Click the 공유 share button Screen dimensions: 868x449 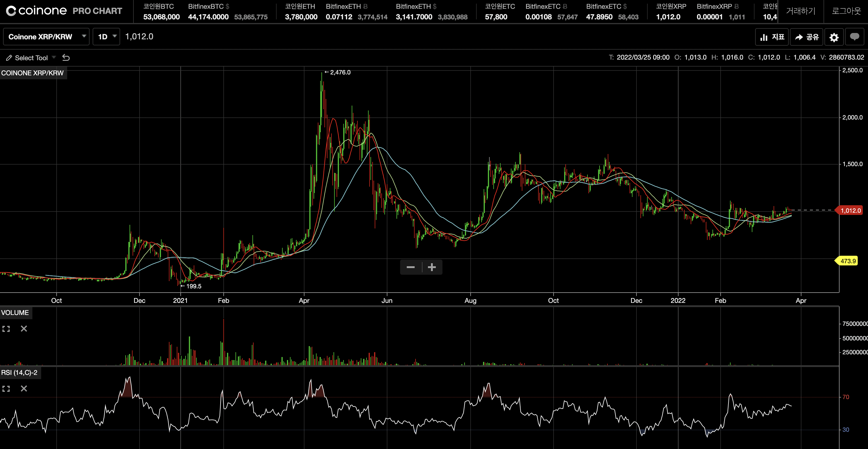point(806,37)
